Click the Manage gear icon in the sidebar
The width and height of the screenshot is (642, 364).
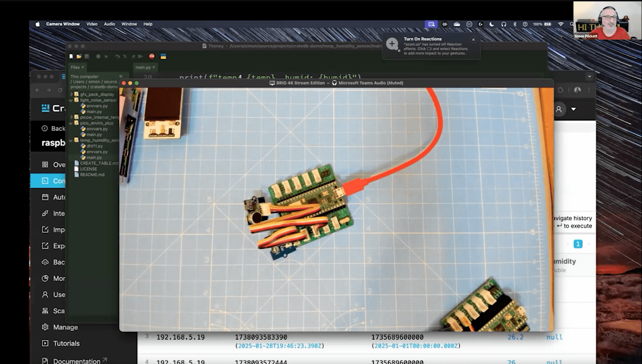(x=45, y=327)
